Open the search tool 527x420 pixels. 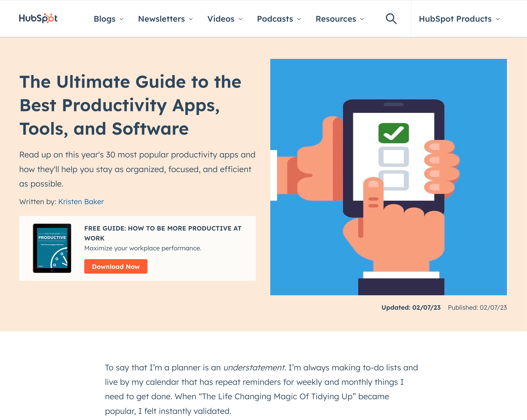point(391,18)
